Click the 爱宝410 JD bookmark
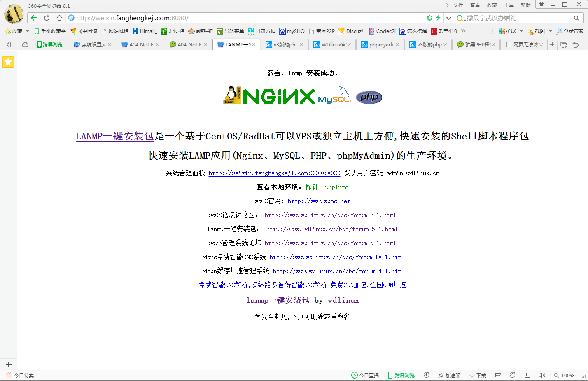Image resolution: width=588 pixels, height=381 pixels. click(444, 31)
